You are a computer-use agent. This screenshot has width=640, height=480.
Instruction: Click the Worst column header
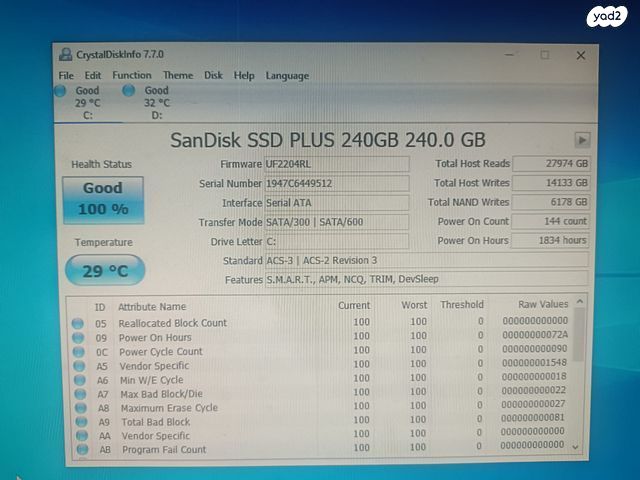click(414, 305)
